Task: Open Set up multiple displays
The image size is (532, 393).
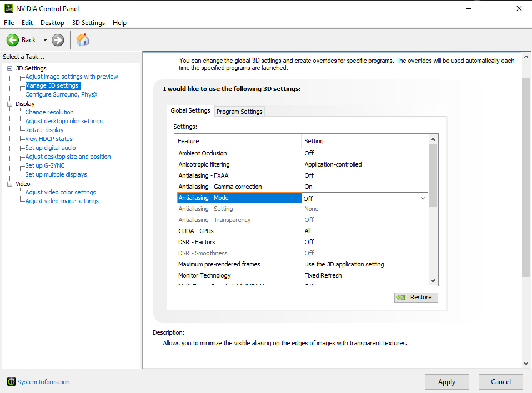Action: click(x=56, y=174)
